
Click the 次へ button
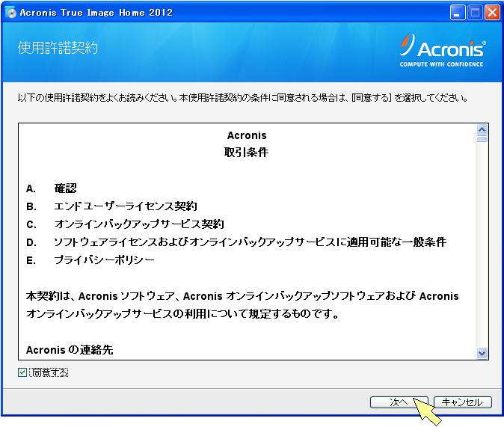(399, 402)
